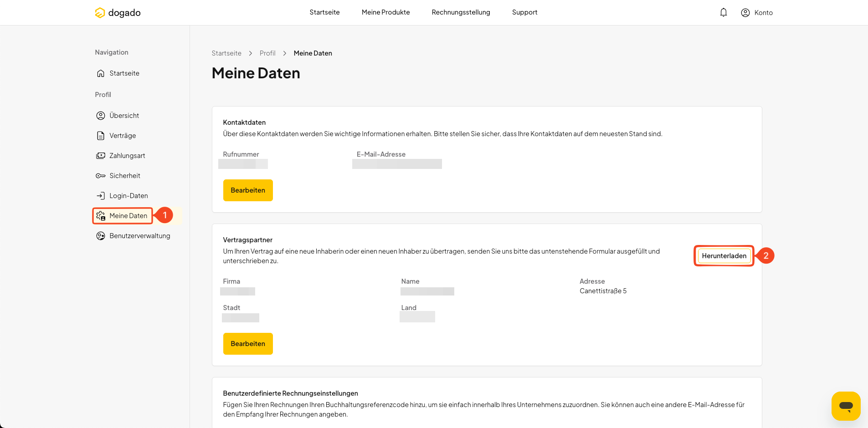Viewport: 868px width, 428px height.
Task: Go to Rechnungsstellung in top menu
Action: tap(461, 12)
